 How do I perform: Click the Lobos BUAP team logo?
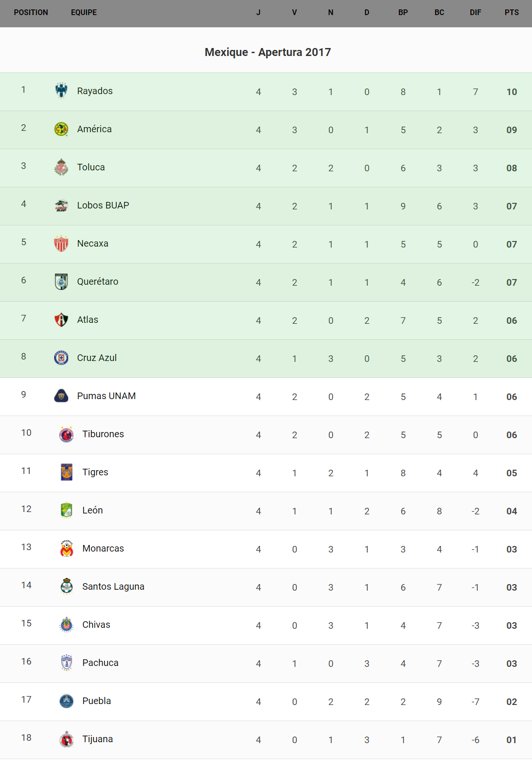[61, 206]
